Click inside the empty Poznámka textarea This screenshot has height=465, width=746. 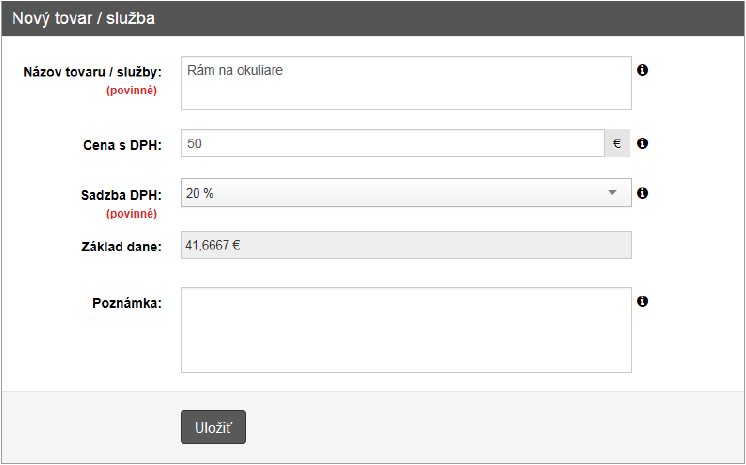point(406,331)
